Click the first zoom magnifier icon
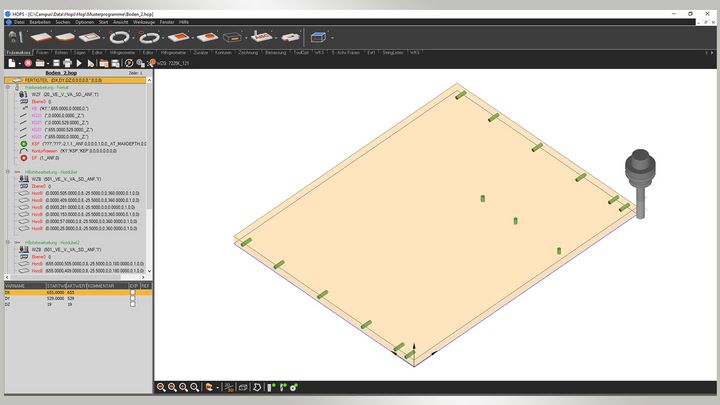This screenshot has height=405, width=720. pyautogui.click(x=161, y=387)
